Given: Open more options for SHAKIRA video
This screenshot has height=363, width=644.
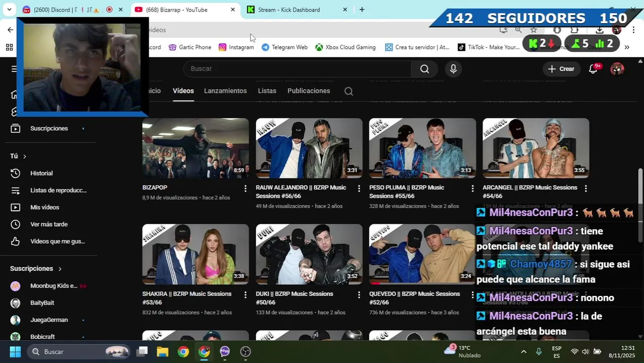Looking at the screenshot, I should (x=245, y=294).
